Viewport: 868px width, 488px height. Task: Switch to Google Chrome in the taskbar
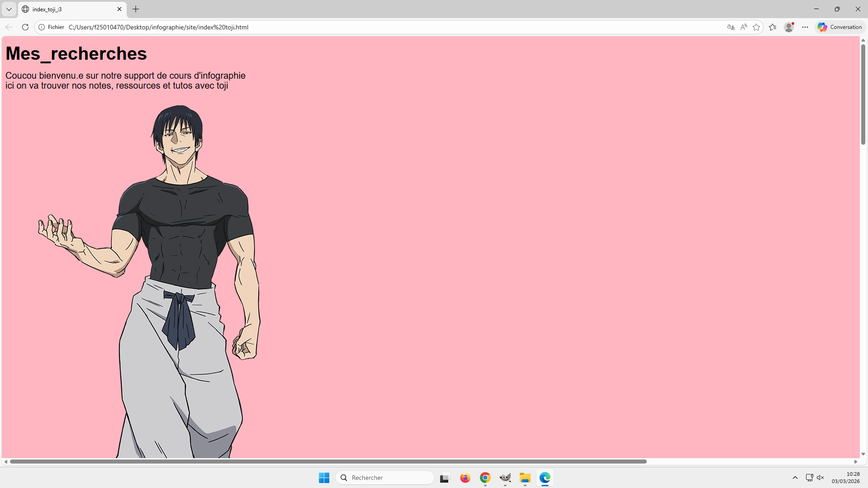point(485,478)
